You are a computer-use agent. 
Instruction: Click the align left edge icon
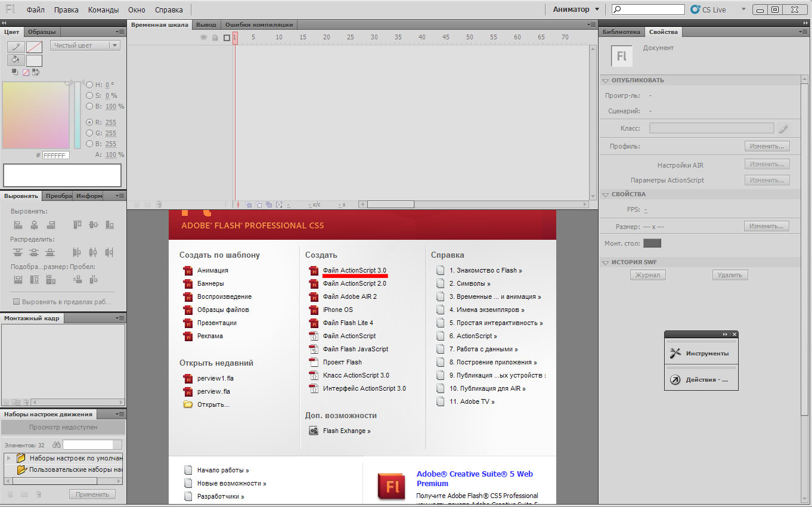(x=18, y=225)
